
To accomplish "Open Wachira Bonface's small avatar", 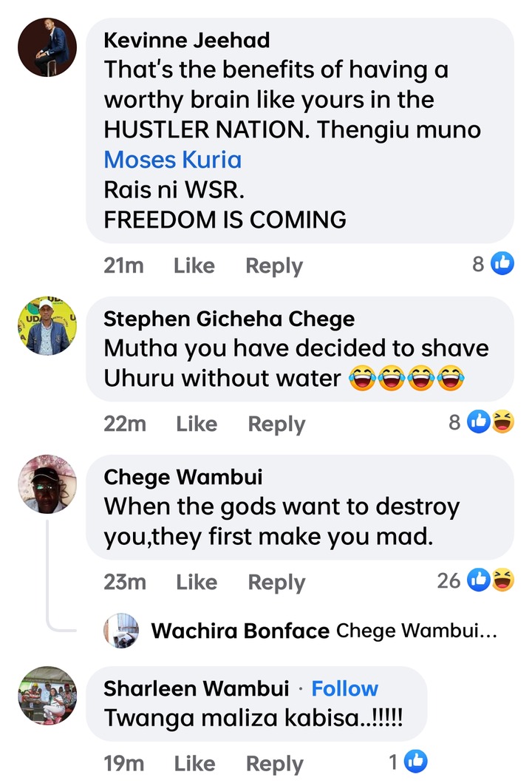I will [x=121, y=631].
